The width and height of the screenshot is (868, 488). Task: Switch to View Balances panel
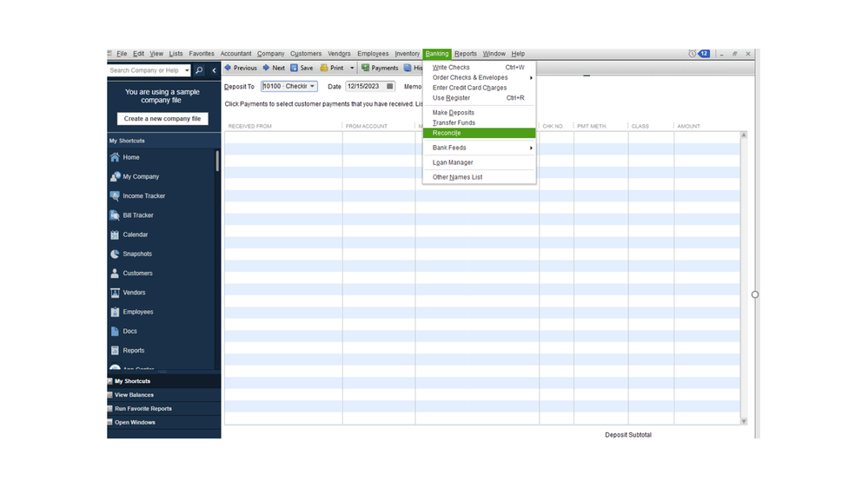164,395
